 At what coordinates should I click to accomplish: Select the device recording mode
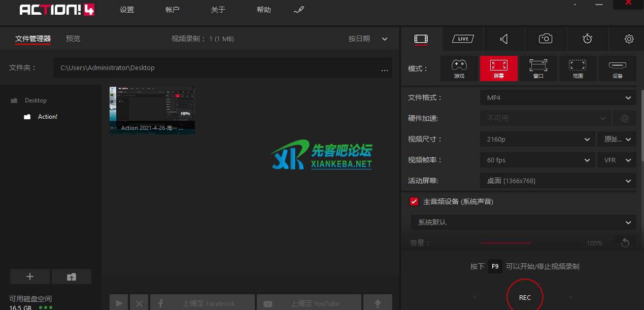point(617,68)
